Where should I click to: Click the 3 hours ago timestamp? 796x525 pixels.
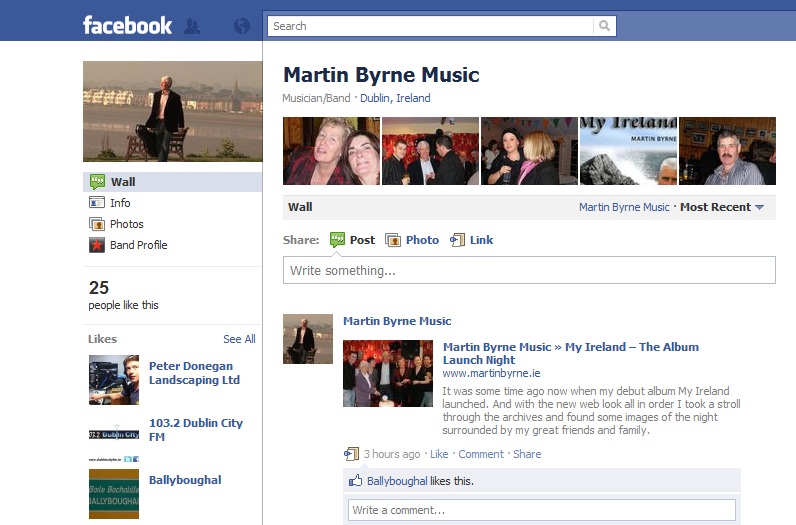coord(392,454)
